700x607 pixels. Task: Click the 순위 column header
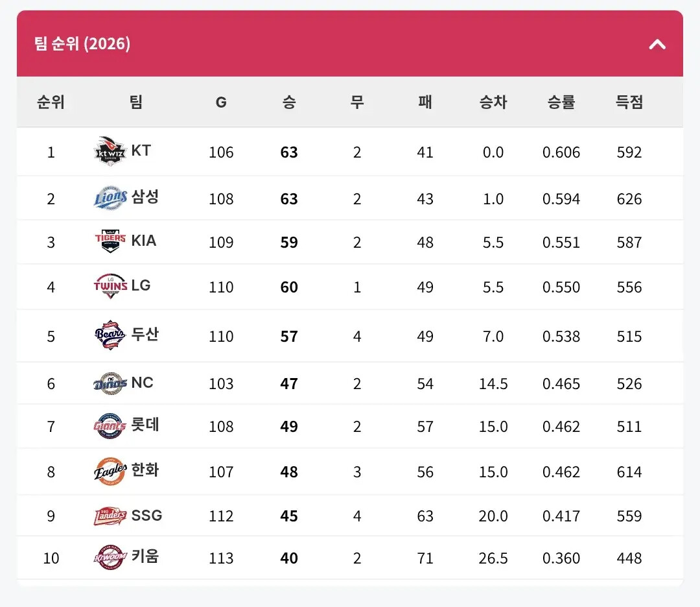coord(51,102)
